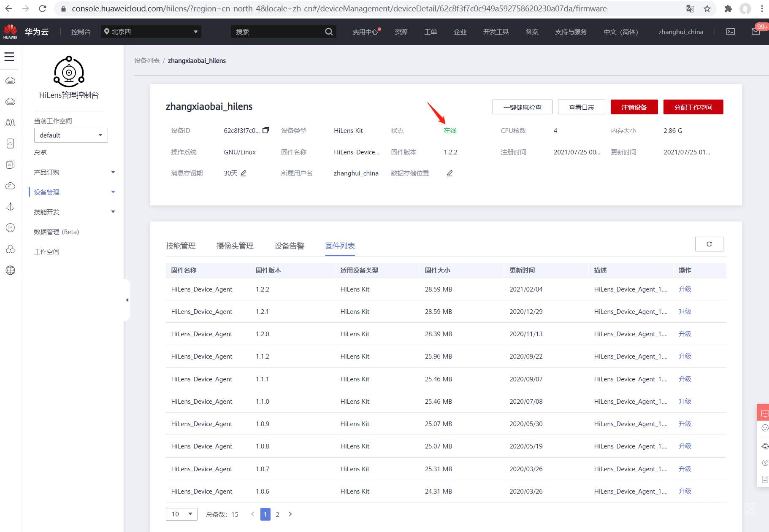The height and width of the screenshot is (532, 769).
Task: Edit the data storage location
Action: pos(450,173)
